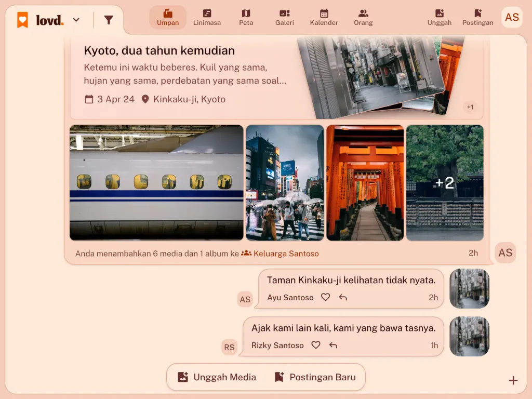Click the name Ayu Santoso

[290, 298]
